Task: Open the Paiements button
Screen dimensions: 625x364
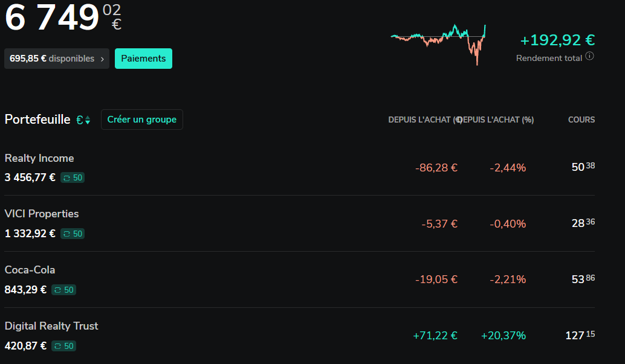Action: pos(143,59)
